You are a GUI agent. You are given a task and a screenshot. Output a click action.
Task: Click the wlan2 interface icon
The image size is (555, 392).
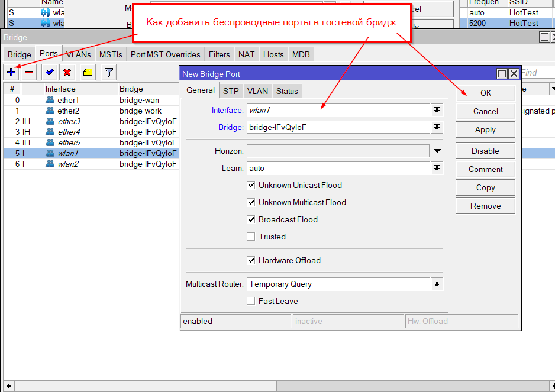point(50,164)
